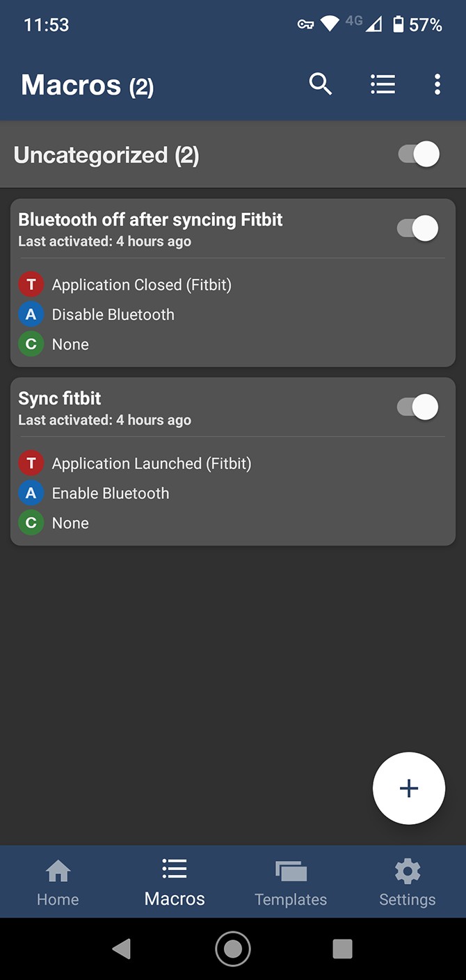Tap the green C icon in Sync fitbit
The height and width of the screenshot is (980, 466).
coord(31,523)
